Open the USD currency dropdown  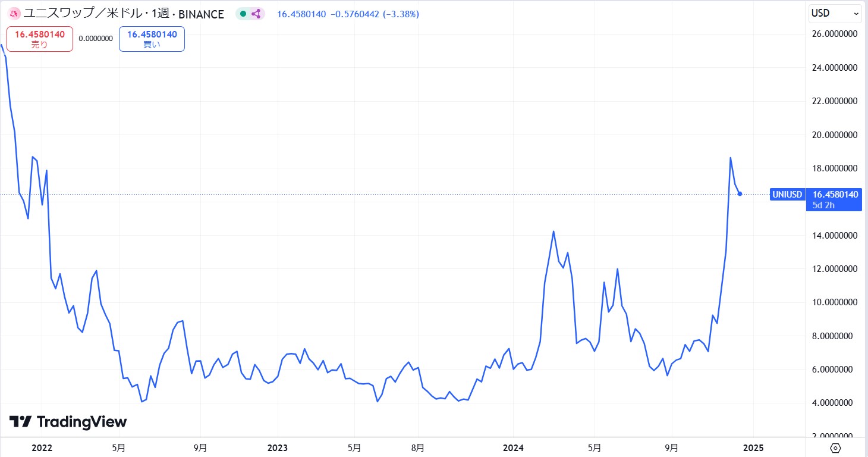click(x=835, y=13)
